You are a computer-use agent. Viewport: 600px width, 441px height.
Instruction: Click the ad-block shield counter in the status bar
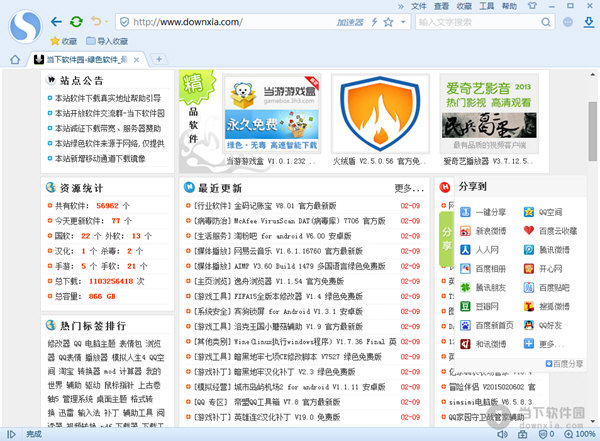click(x=546, y=434)
